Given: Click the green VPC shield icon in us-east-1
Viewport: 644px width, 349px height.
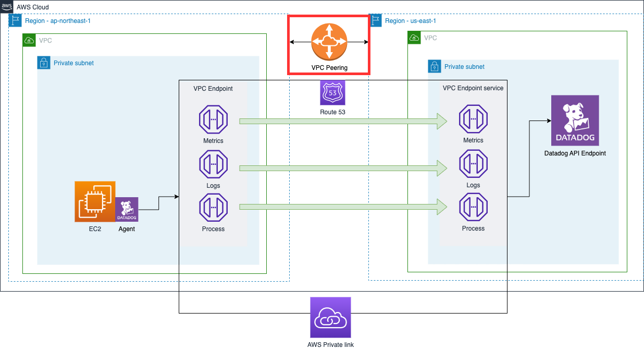Looking at the screenshot, I should point(414,37).
